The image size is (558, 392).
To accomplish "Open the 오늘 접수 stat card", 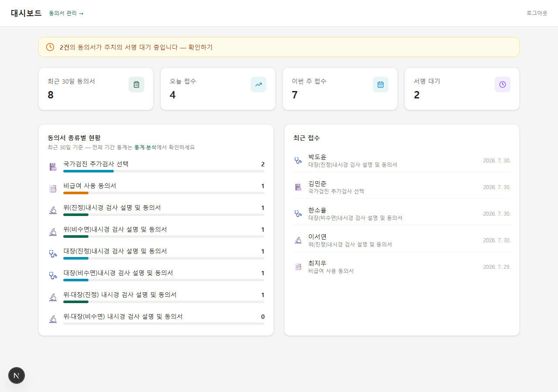I will [218, 89].
